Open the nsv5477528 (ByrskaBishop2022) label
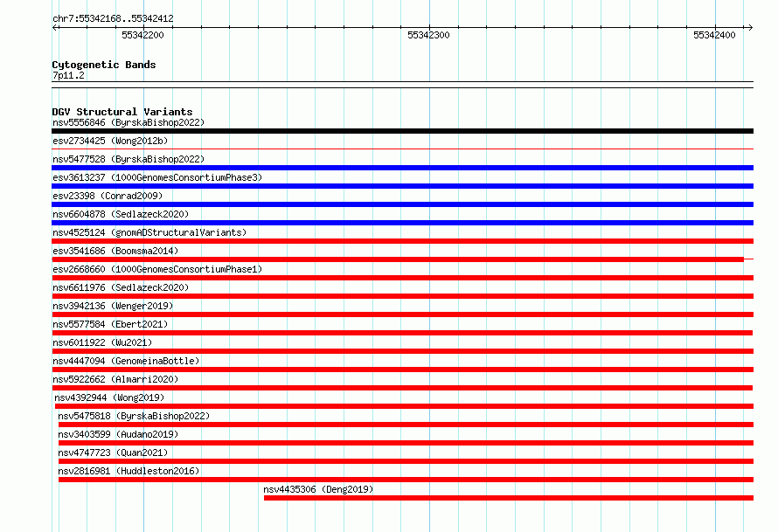 coord(129,159)
